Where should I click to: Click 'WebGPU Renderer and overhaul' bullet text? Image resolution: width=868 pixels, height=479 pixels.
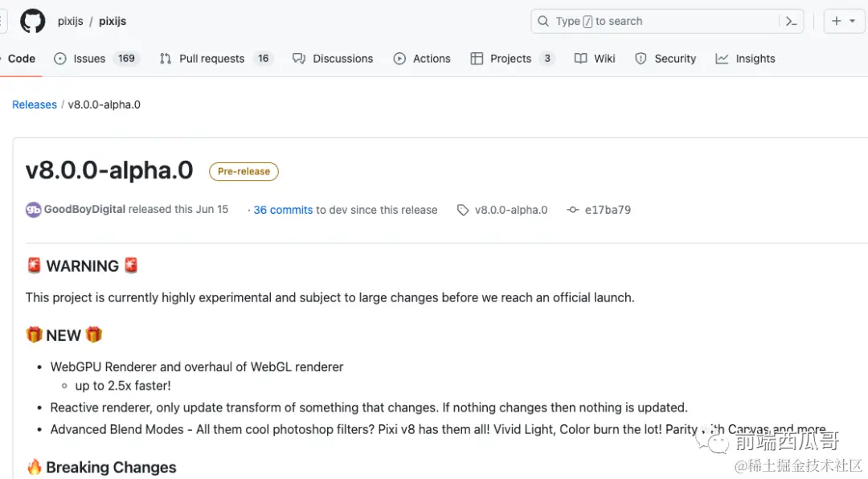pyautogui.click(x=197, y=366)
